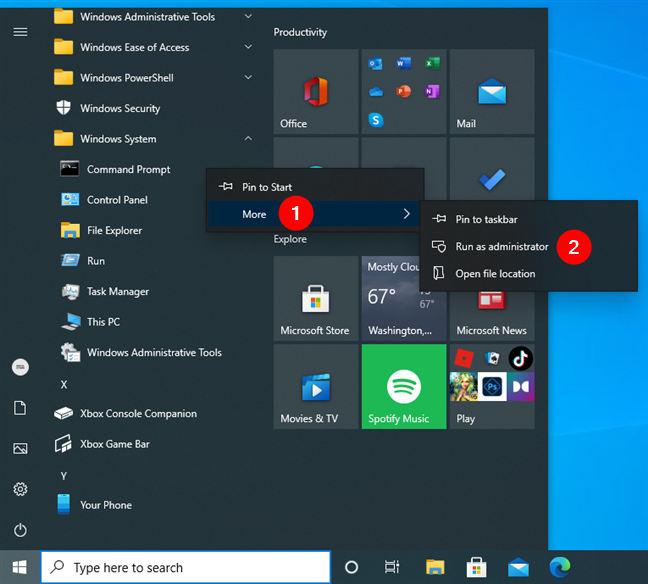Expand Windows Administrative Tools folder chevron
The width and height of the screenshot is (648, 584).
click(248, 17)
